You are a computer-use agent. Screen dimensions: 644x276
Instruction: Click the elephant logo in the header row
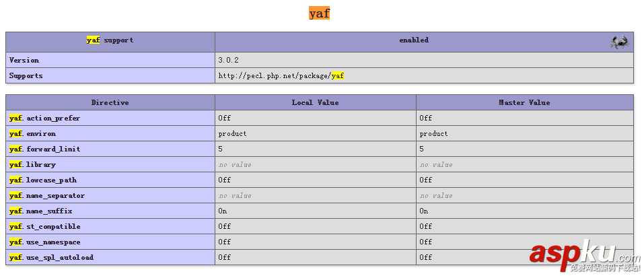619,42
